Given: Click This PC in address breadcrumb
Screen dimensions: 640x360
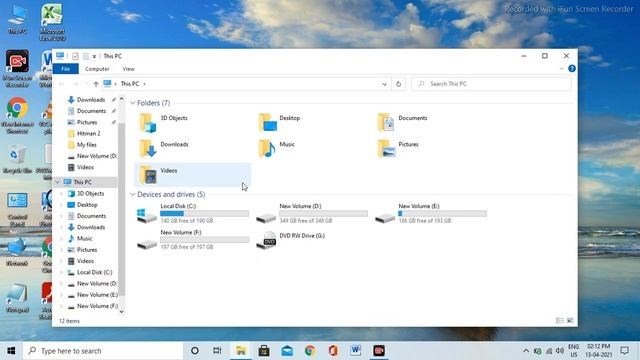Looking at the screenshot, I should click(x=130, y=84).
